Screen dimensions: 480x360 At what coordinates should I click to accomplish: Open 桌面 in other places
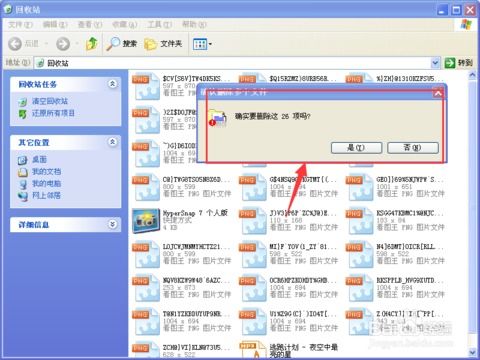click(x=39, y=160)
